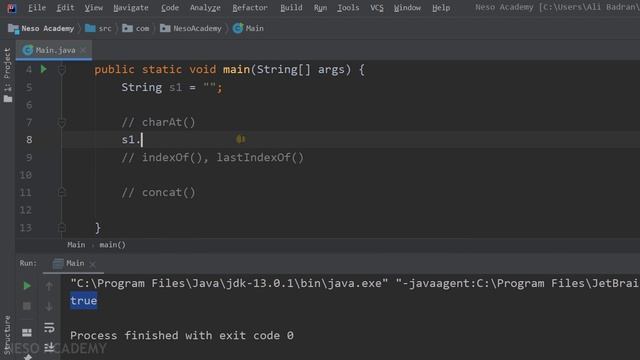This screenshot has width=640, height=360.
Task: Close the Main run tab
Action: coord(92,264)
